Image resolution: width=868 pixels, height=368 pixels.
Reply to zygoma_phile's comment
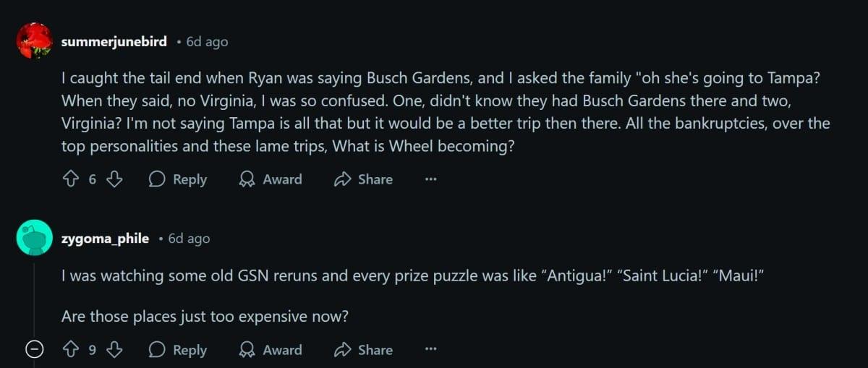coord(177,350)
